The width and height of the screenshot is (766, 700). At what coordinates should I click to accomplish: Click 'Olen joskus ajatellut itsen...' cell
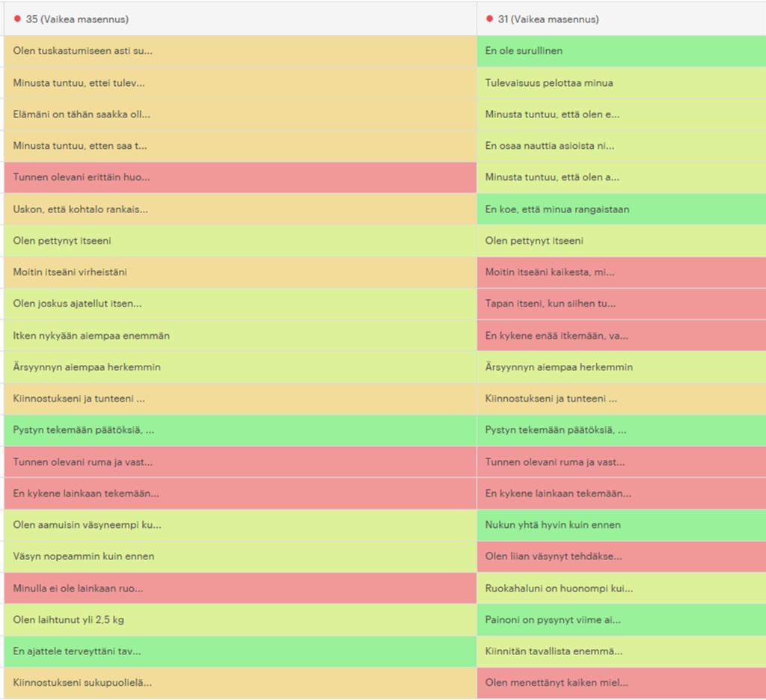[x=240, y=304]
